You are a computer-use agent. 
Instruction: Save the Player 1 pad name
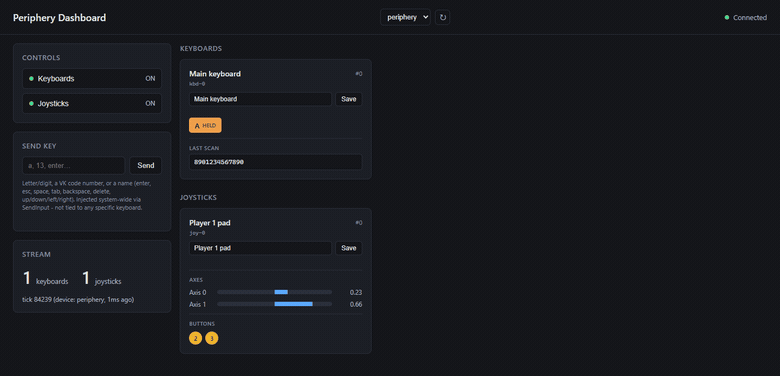[349, 248]
